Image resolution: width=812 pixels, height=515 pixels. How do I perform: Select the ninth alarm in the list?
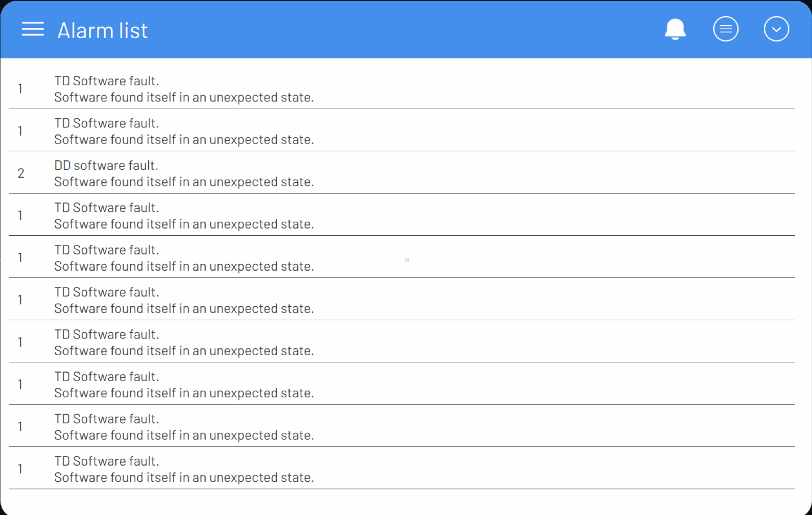(106, 419)
